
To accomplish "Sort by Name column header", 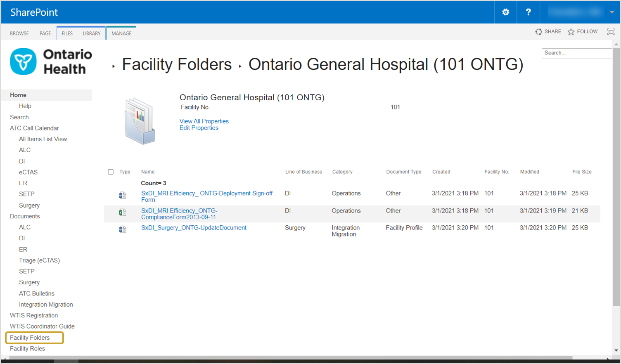I will click(148, 172).
